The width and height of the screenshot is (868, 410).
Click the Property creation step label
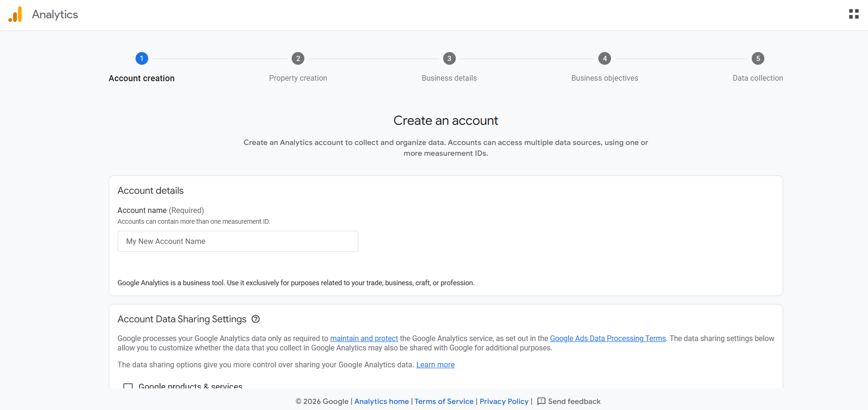[x=298, y=78]
